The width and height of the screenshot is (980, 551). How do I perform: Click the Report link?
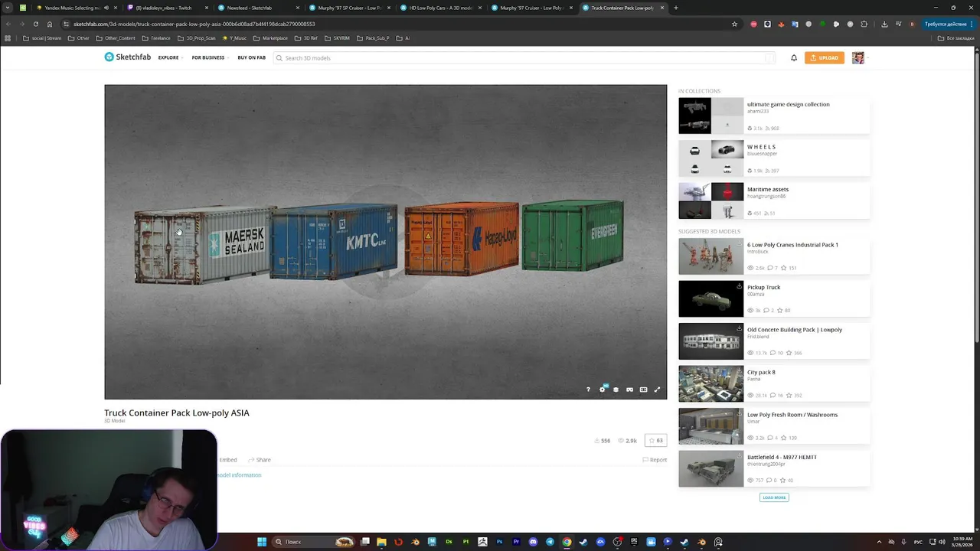(655, 460)
